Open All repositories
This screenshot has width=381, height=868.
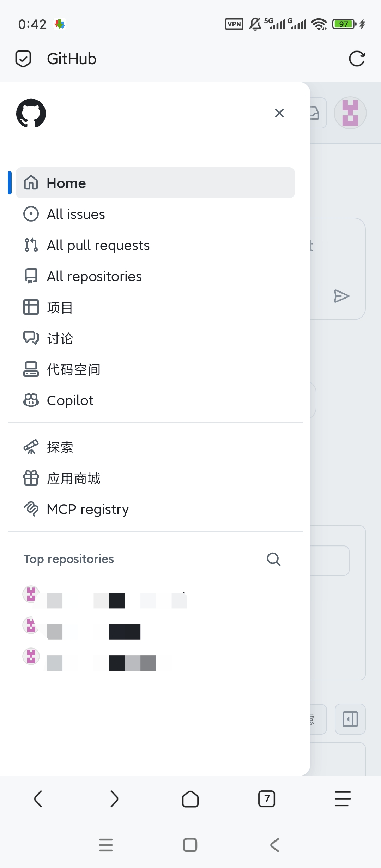(x=155, y=276)
